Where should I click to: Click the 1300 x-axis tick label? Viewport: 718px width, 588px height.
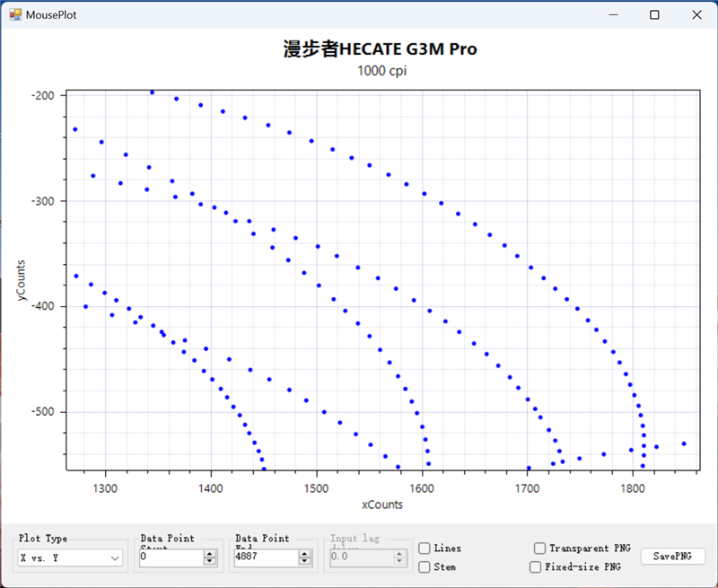(x=105, y=488)
